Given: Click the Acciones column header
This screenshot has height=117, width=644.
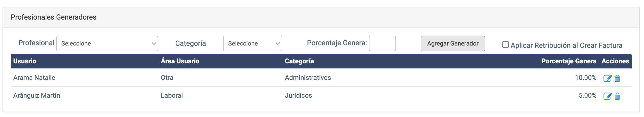Looking at the screenshot, I should tap(615, 61).
